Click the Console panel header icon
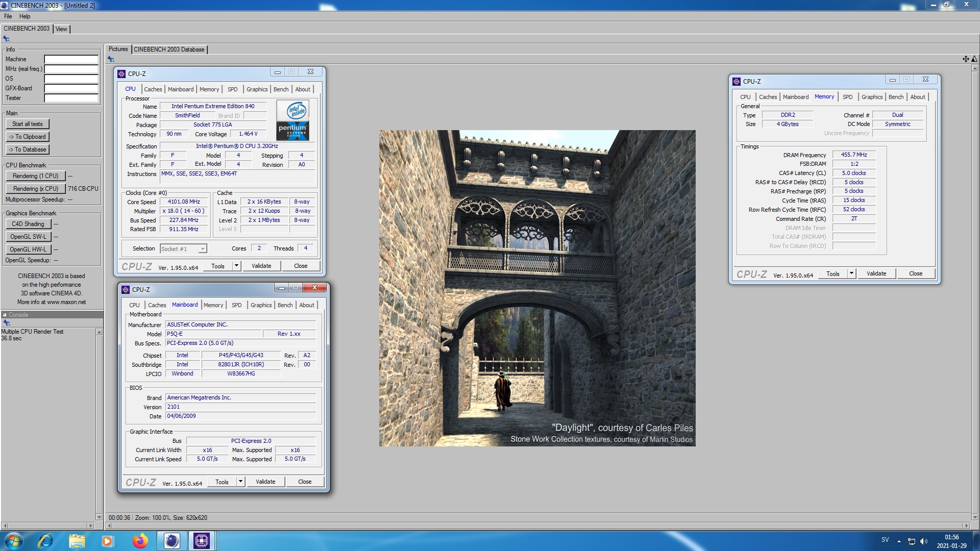This screenshot has height=551, width=980. pos(5,315)
